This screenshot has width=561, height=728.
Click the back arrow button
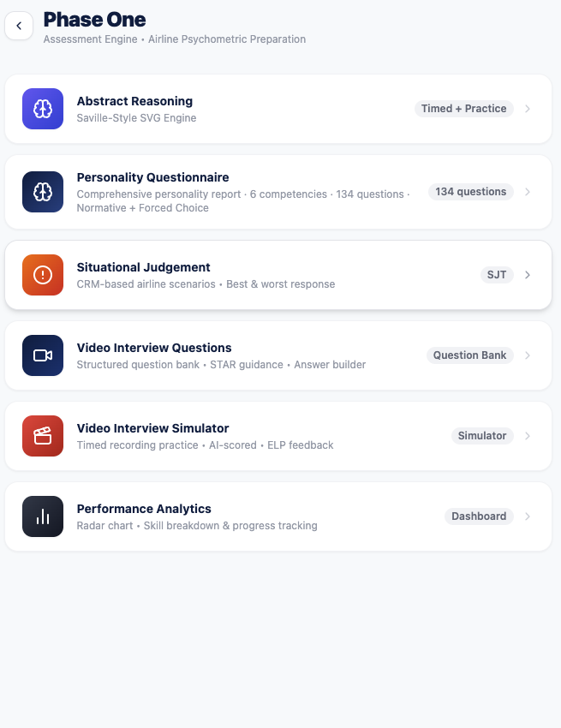19,26
